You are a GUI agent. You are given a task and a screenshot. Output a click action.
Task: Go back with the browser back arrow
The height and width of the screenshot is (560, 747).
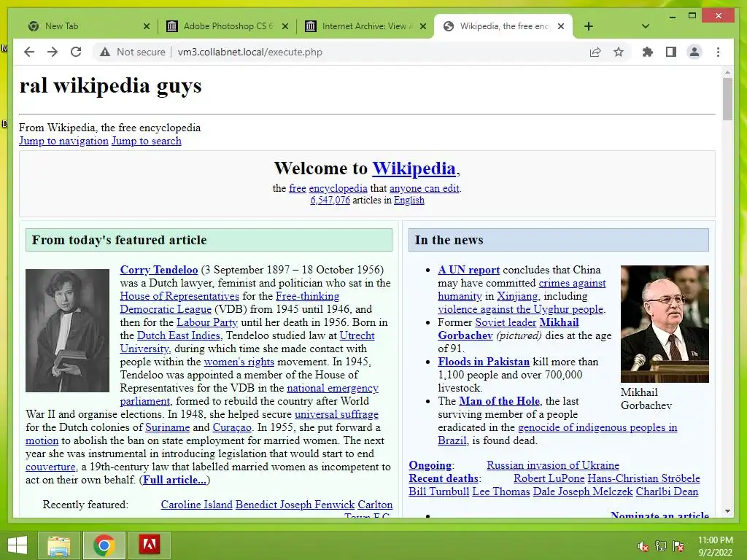click(x=29, y=52)
